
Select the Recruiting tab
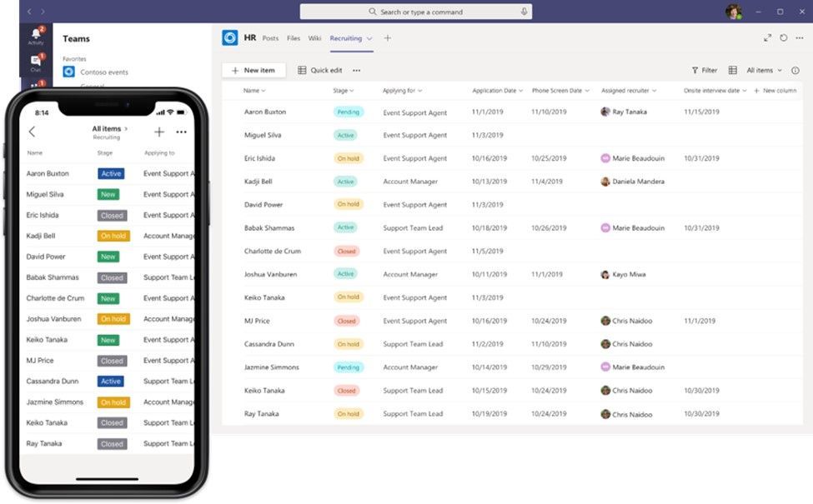click(346, 38)
